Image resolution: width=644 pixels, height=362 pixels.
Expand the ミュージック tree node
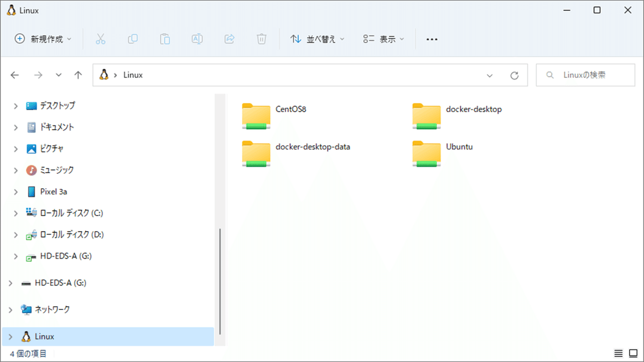[16, 170]
